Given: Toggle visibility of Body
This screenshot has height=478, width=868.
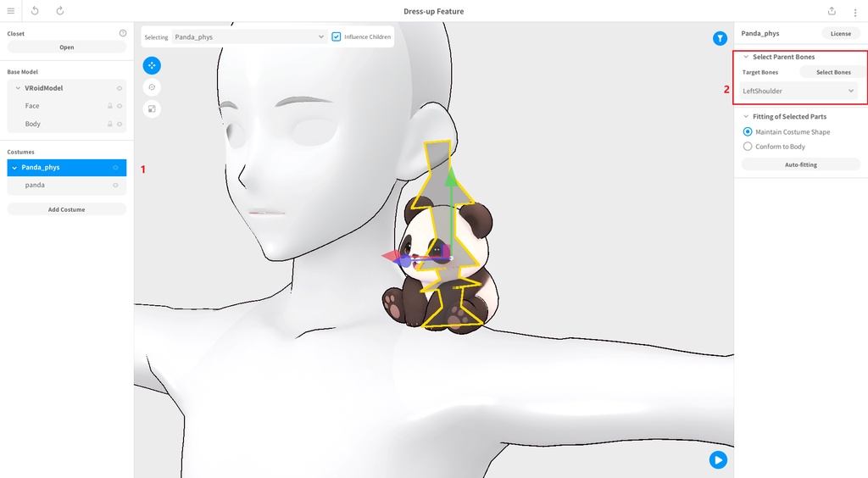Looking at the screenshot, I should point(119,124).
